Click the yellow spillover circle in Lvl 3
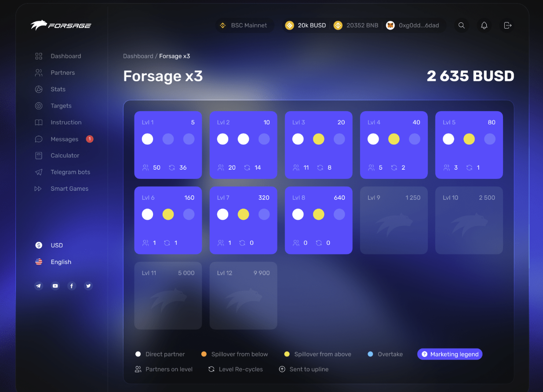The width and height of the screenshot is (543, 392). click(319, 139)
